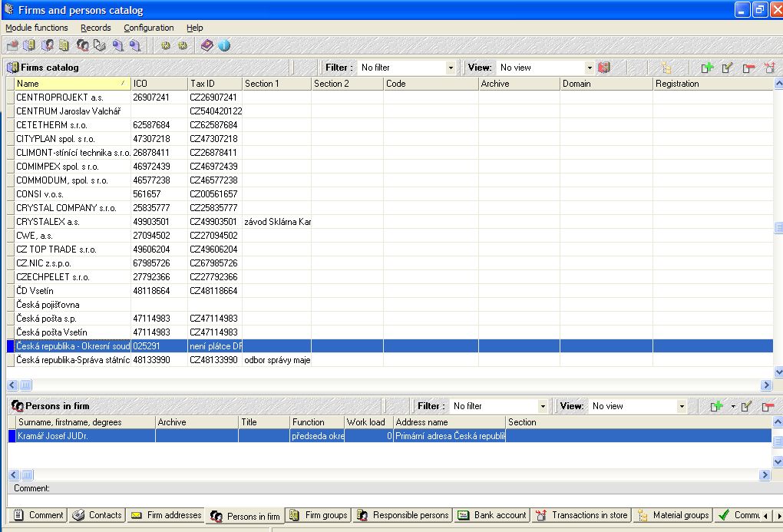Click the first yellow gear toolbar icon
The width and height of the screenshot is (783, 532).
point(165,45)
